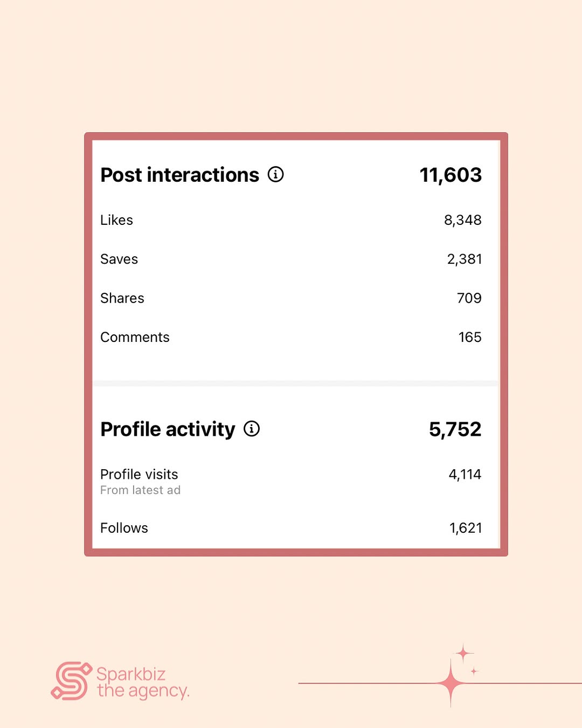Click the From latest ad subtitle

pos(140,490)
